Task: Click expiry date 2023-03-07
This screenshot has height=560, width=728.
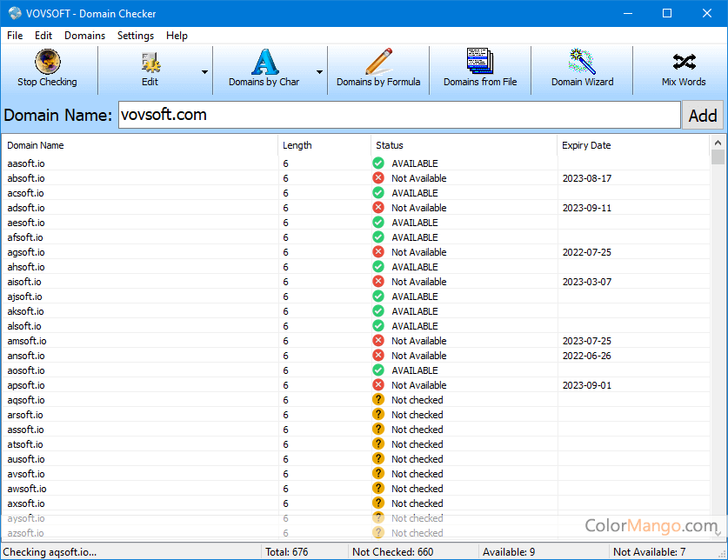Action: point(587,282)
